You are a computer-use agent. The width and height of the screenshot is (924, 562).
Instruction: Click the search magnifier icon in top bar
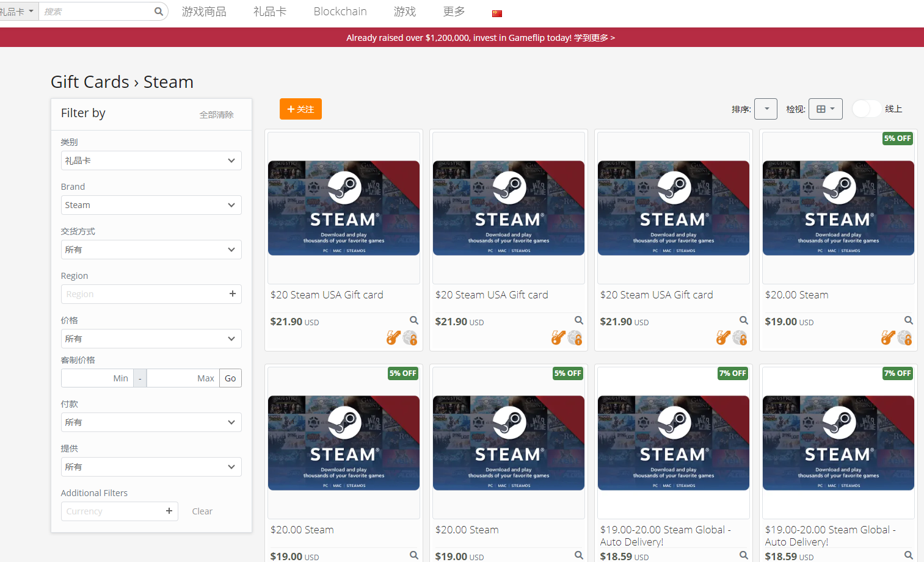tap(158, 12)
